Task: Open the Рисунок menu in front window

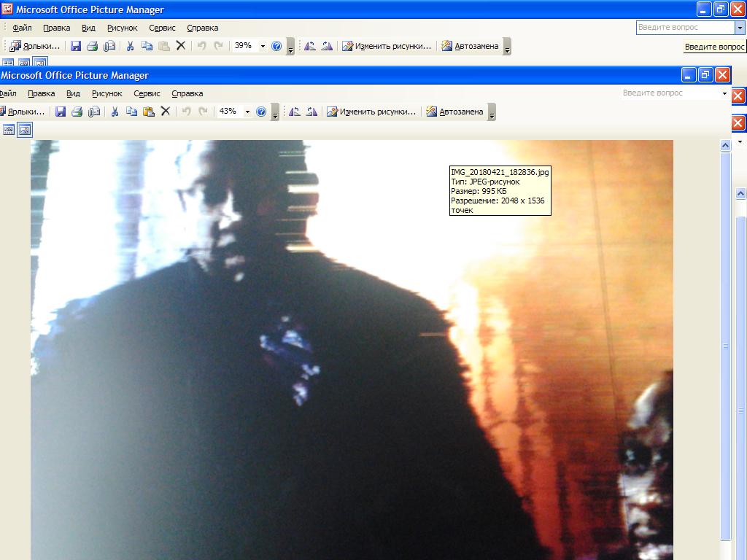Action: pyautogui.click(x=107, y=93)
